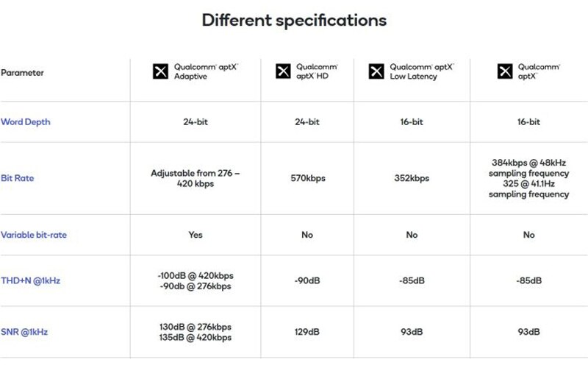
Task: Click the Adjustable from 276 – 420 kbps cell
Action: 196,178
